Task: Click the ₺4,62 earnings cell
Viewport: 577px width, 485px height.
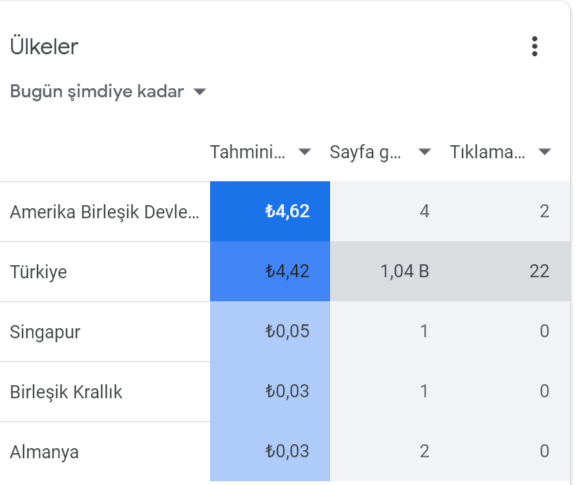Action: pos(270,212)
